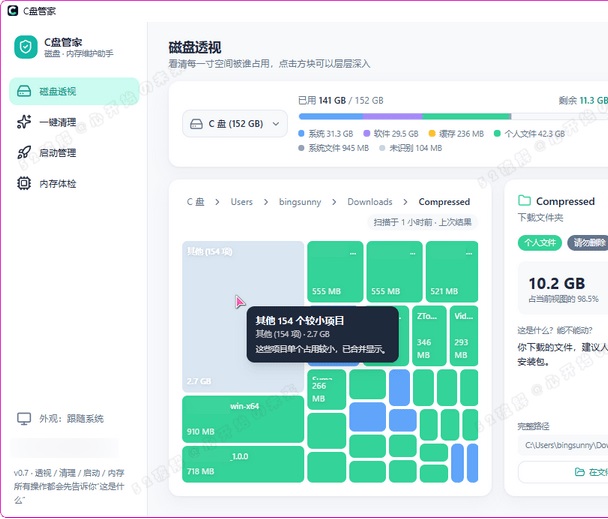
Task: Click the C盘管家 title bar app icon
Action: [13, 10]
